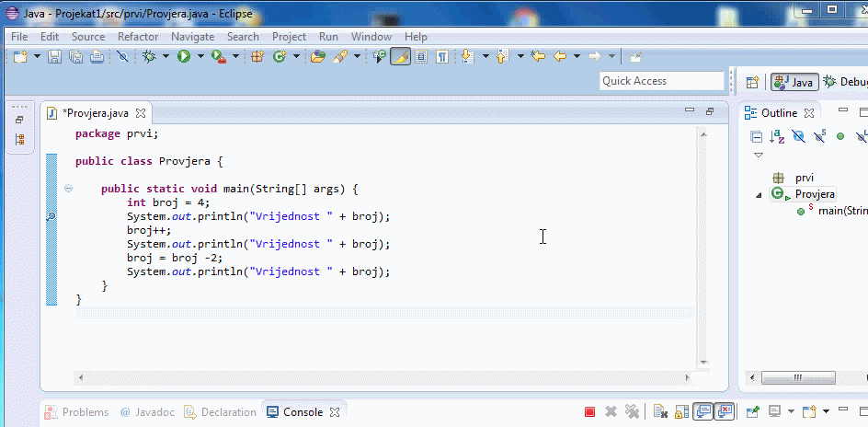
Task: Click the Debug bug icon
Action: coord(150,57)
